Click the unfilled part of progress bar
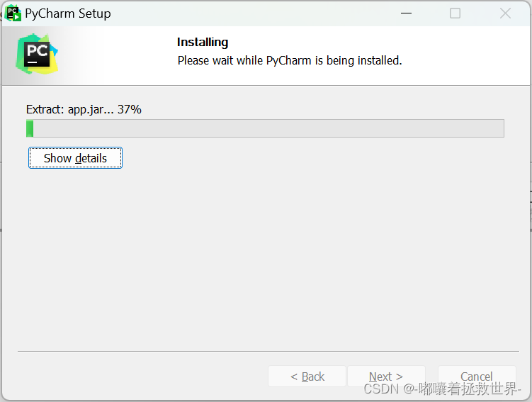This screenshot has width=532, height=402. coord(268,128)
